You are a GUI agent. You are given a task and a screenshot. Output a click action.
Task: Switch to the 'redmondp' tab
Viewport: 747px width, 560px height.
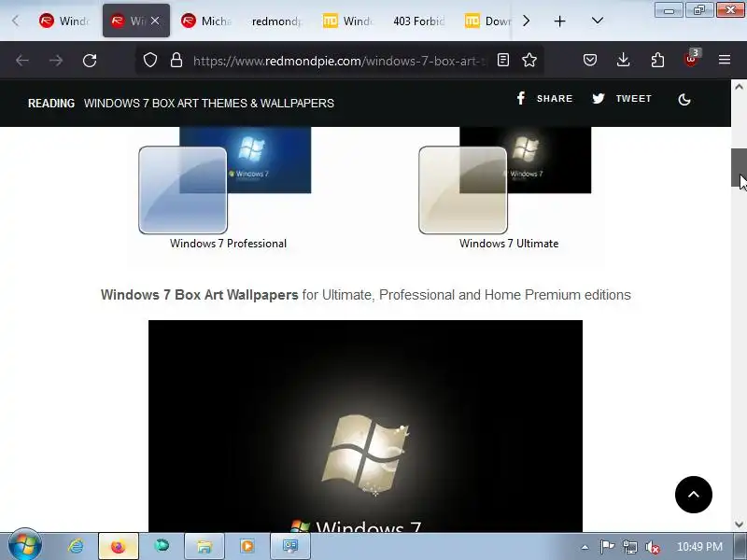[x=276, y=21]
